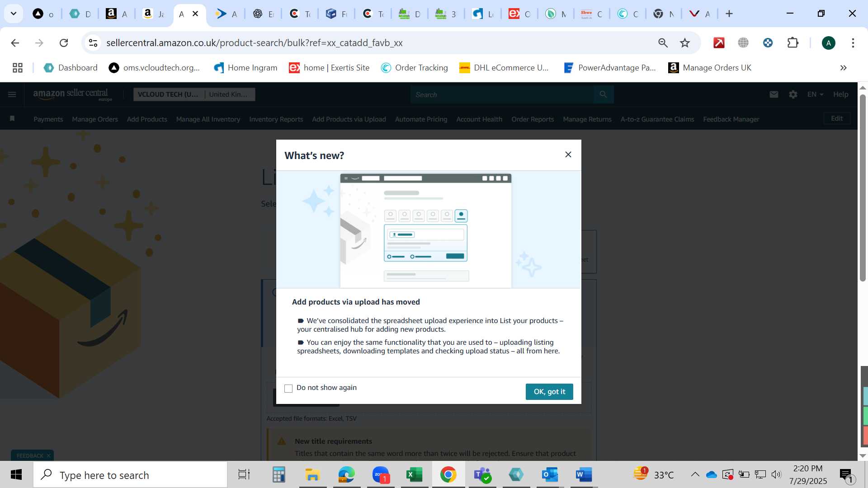Open the home | Exertis Site bookmark

pos(329,68)
